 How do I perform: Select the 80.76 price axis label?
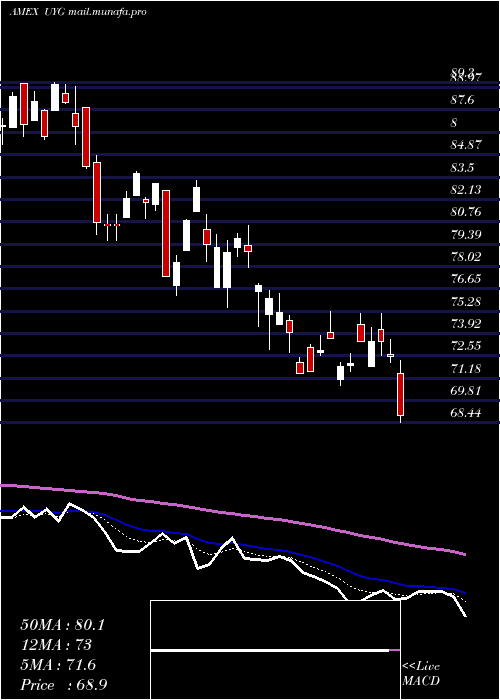(x=465, y=212)
